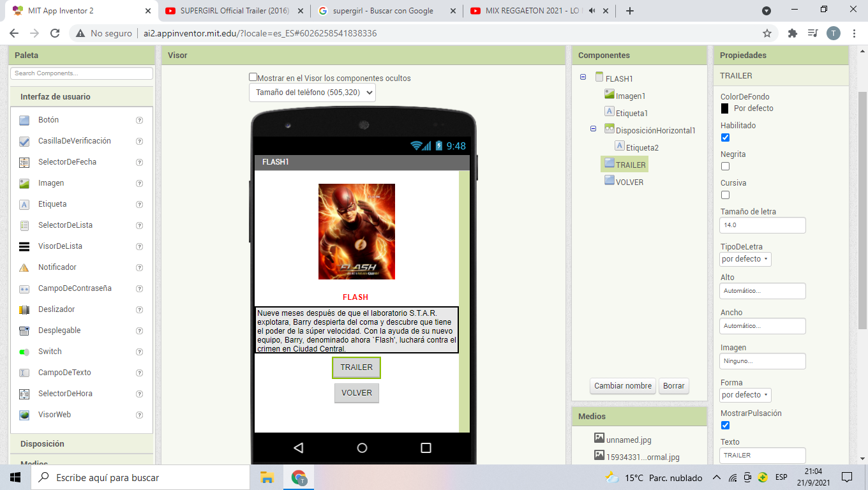Choose the Etiqueta label icon in palette
The image size is (868, 490).
pos(24,204)
